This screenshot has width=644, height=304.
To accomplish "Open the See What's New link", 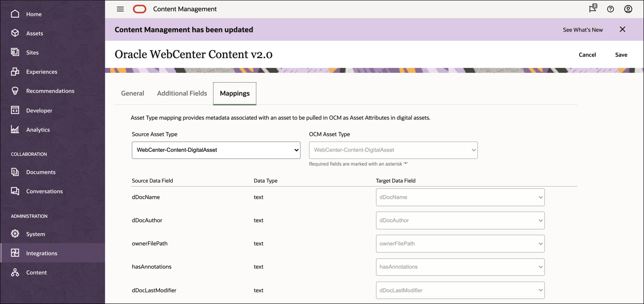I will tap(583, 30).
